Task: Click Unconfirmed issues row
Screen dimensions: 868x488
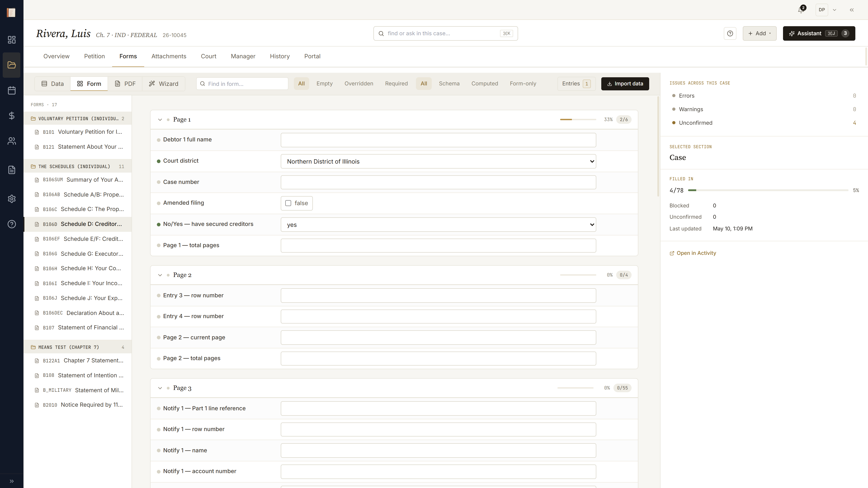Action: coord(764,123)
